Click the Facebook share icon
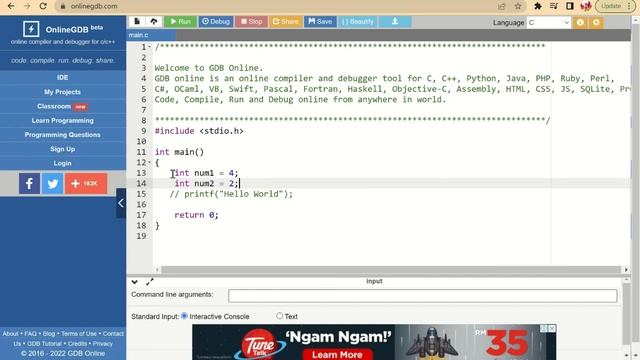 (29, 184)
